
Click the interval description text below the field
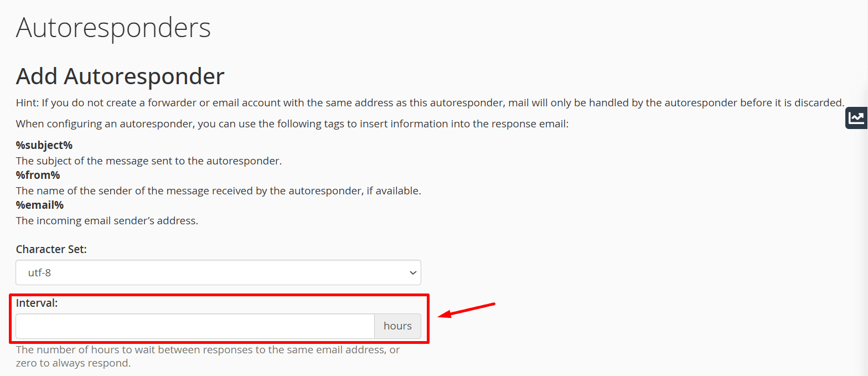[x=208, y=356]
